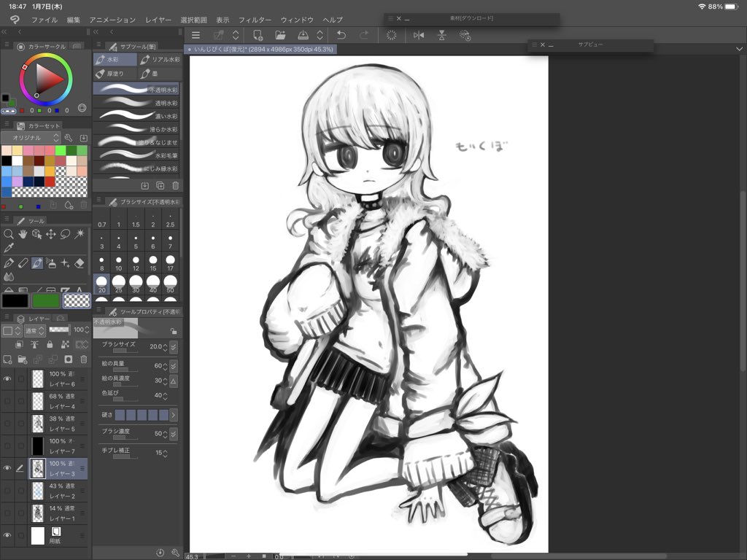The height and width of the screenshot is (560, 747).
Task: Select the Lasso selection tool
Action: click(x=65, y=234)
